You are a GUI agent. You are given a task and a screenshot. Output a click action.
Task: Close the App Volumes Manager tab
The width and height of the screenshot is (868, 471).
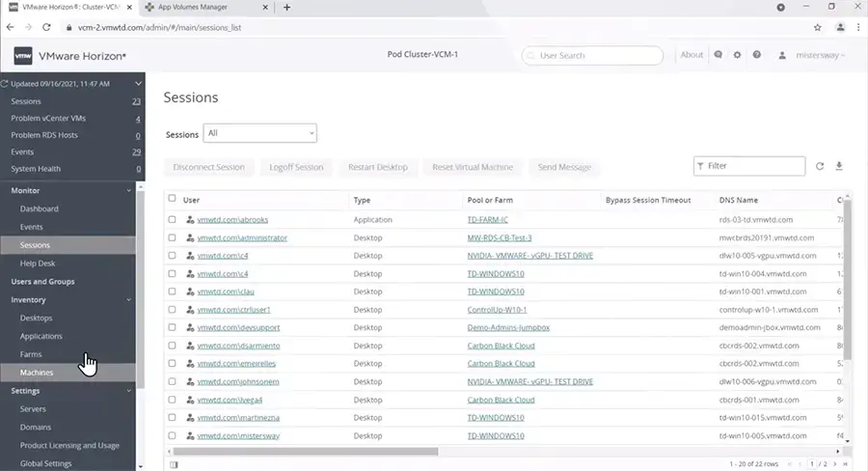(x=264, y=7)
